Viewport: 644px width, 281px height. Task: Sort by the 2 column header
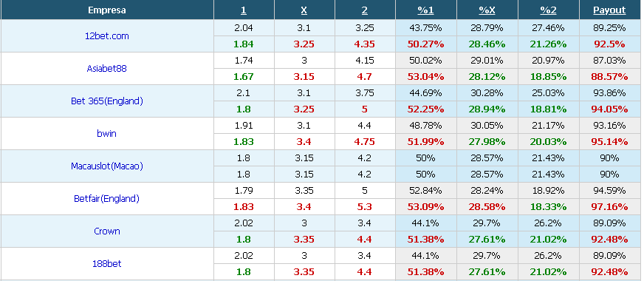365,10
